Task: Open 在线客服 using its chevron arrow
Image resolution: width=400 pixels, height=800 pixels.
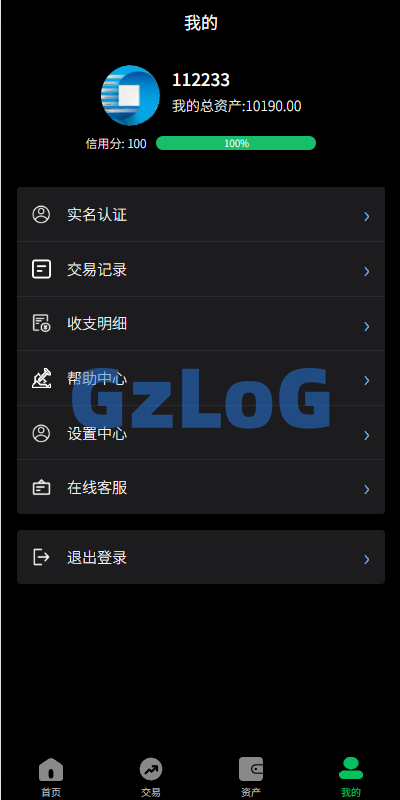Action: (x=366, y=489)
